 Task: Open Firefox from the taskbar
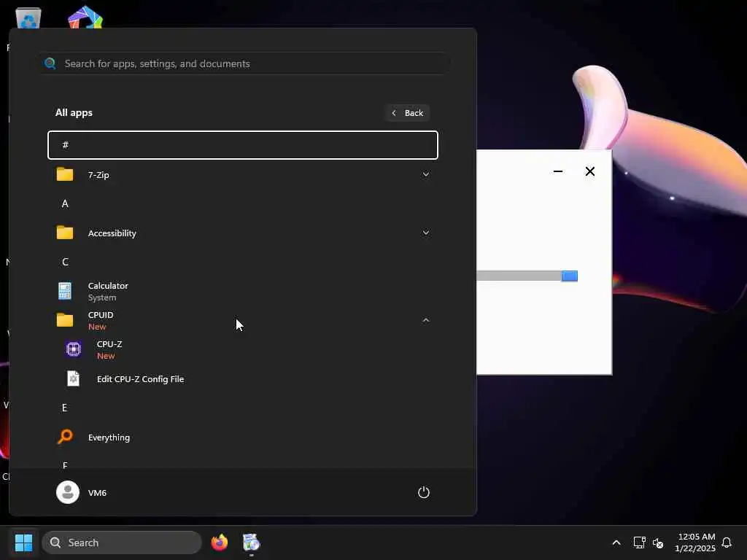click(x=220, y=542)
